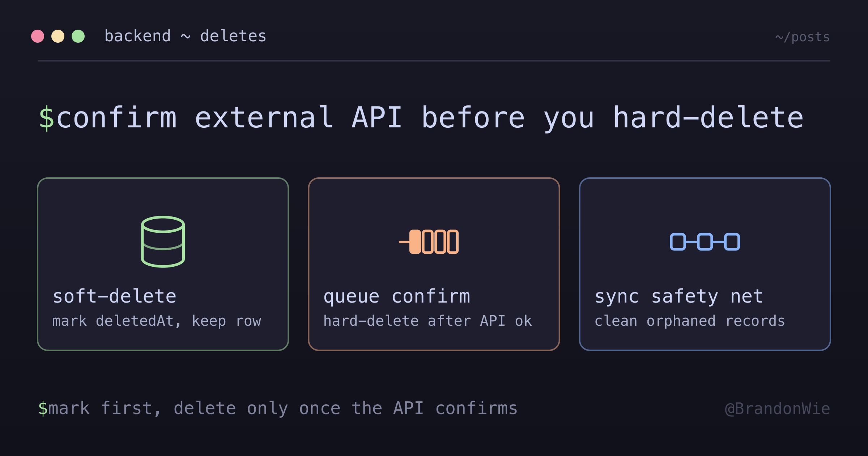
Task: Click the pink window dot
Action: point(38,36)
